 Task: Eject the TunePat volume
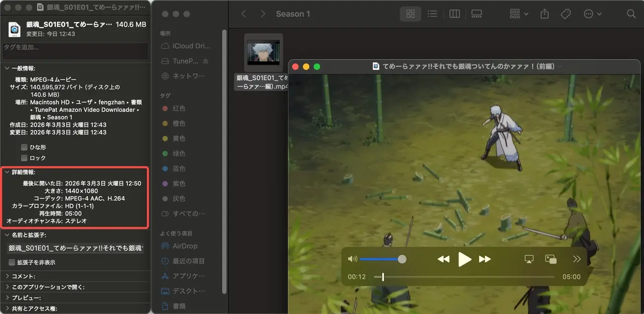pyautogui.click(x=205, y=61)
